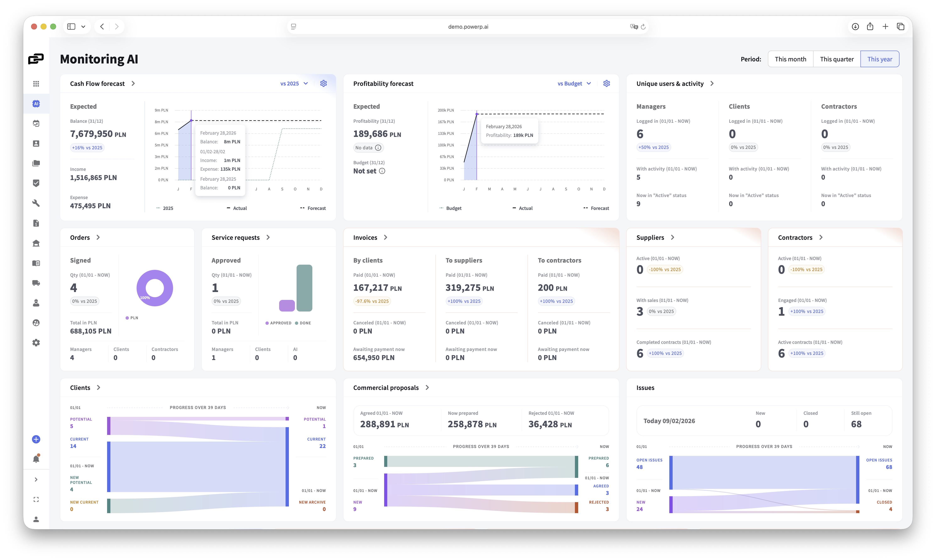
Task: Expand the sidebar with chevron arrow
Action: coord(36,480)
